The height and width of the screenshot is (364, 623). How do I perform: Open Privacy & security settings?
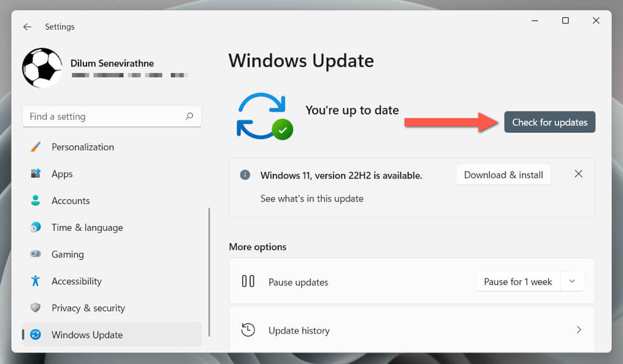(112, 307)
